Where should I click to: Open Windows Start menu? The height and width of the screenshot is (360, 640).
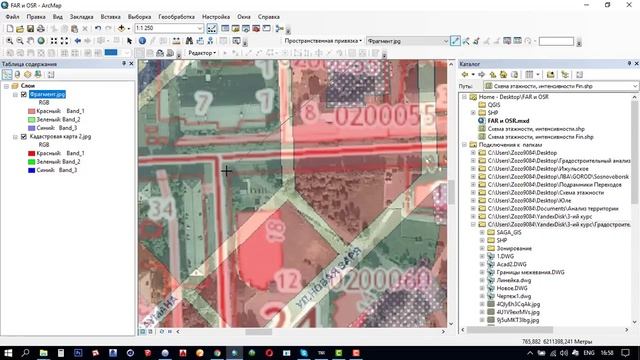click(8, 353)
